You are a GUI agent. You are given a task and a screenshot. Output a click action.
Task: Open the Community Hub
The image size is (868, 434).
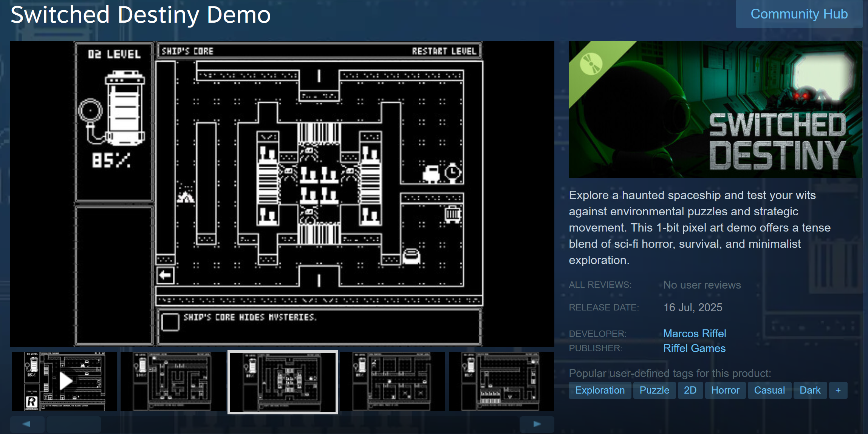click(799, 14)
